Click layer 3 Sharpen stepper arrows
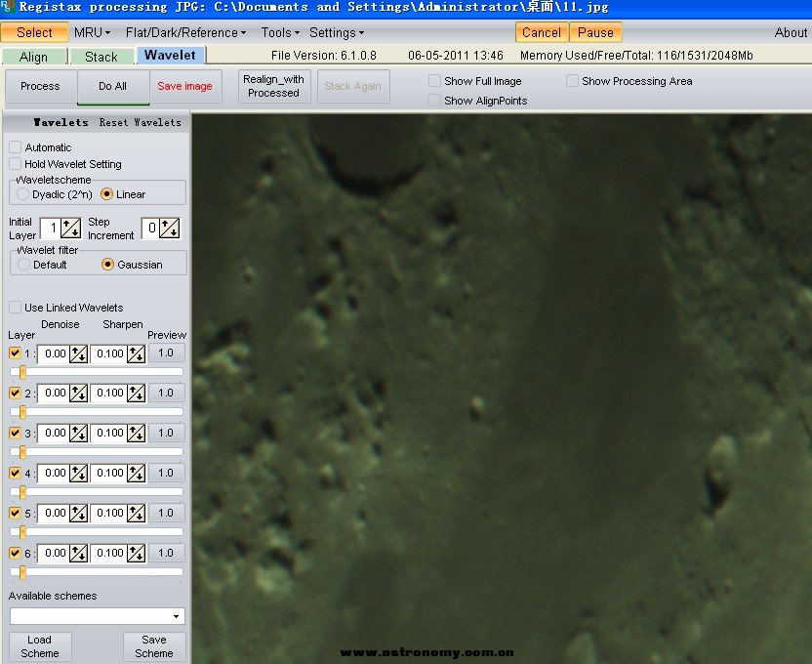Image resolution: width=812 pixels, height=664 pixels. coord(137,434)
